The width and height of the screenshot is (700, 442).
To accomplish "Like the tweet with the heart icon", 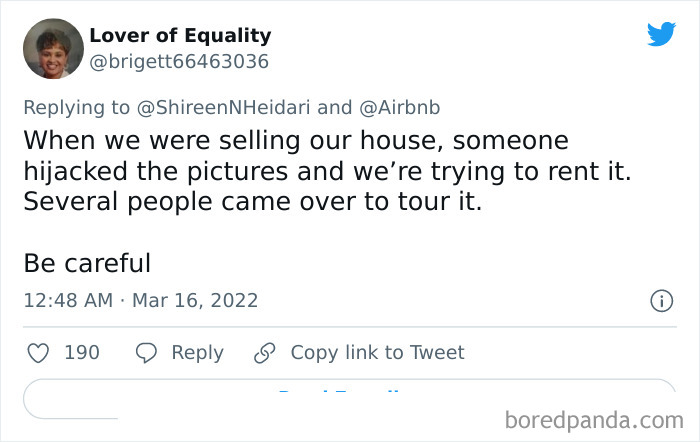I will click(38, 352).
